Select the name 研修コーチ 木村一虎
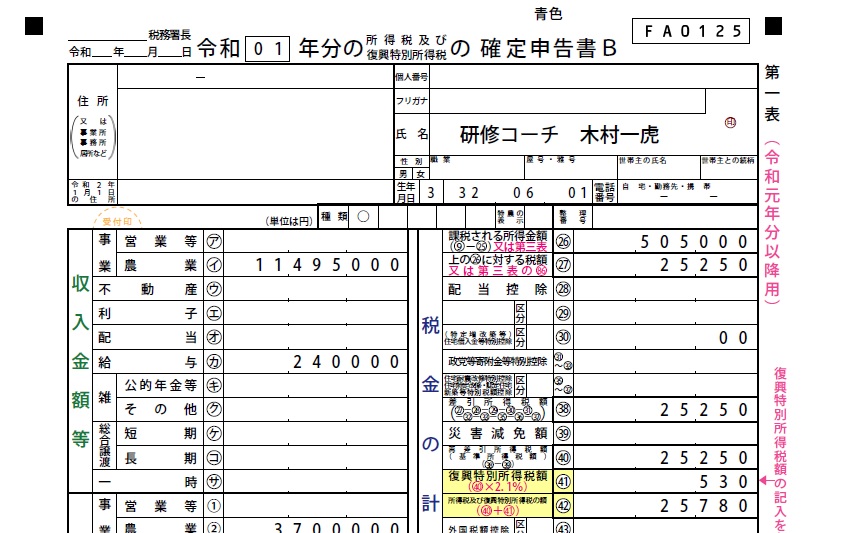845x533 pixels. click(559, 135)
